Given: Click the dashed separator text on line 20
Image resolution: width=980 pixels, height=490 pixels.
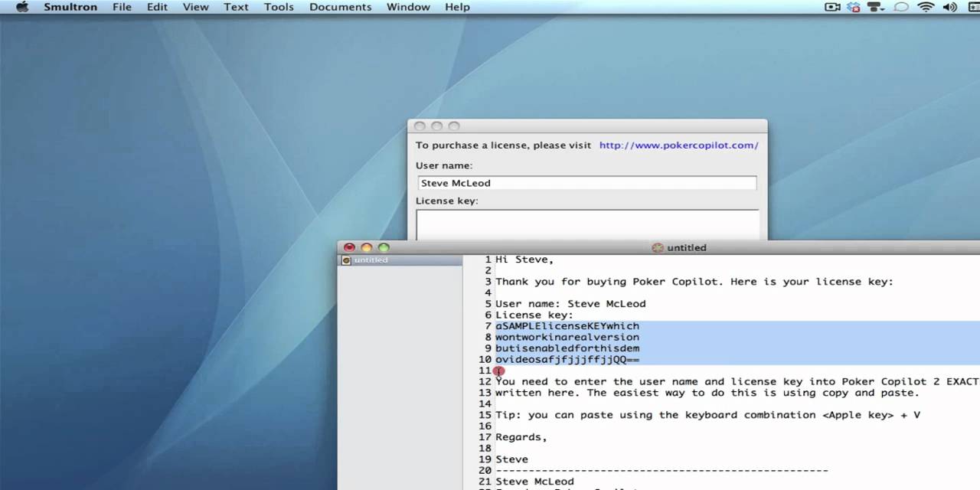Looking at the screenshot, I should 661,470.
